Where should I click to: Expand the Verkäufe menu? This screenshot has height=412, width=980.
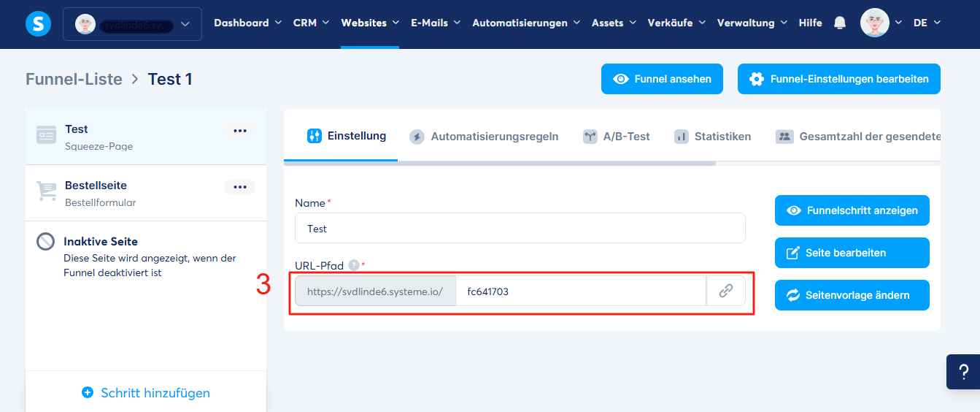coord(676,23)
